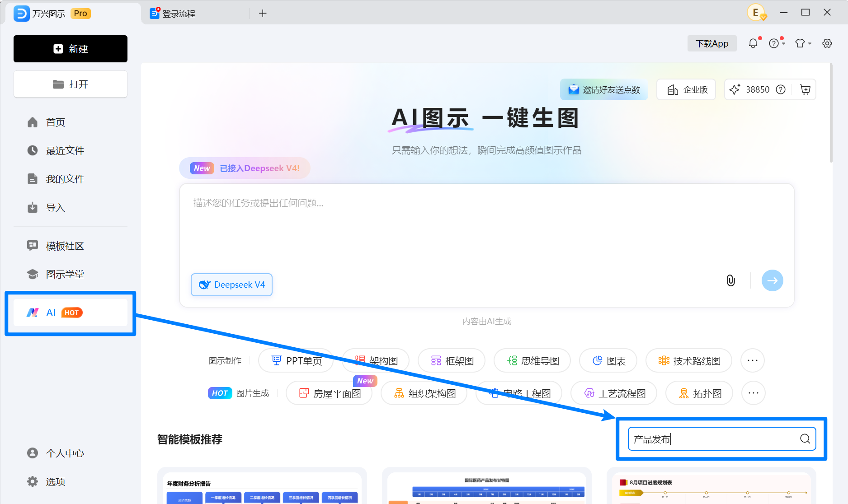Viewport: 848px width, 504px height.
Task: Click the 打开 (Open) button
Action: (x=71, y=84)
